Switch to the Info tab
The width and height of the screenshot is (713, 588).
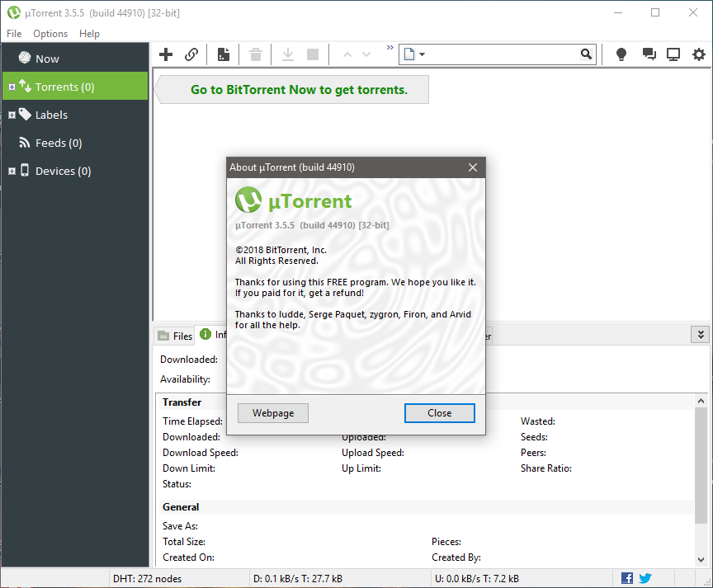212,335
